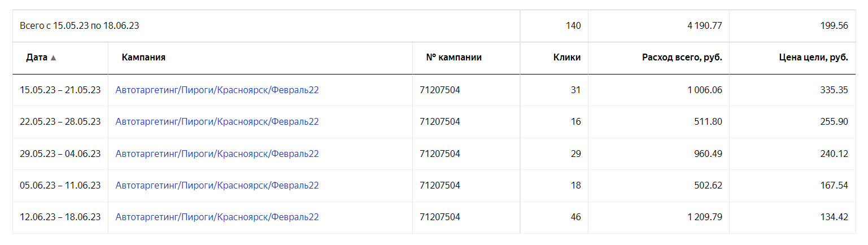Click the total row label Всего с 15.05.23
Viewport: 868px width, 245px height.
tap(79, 25)
